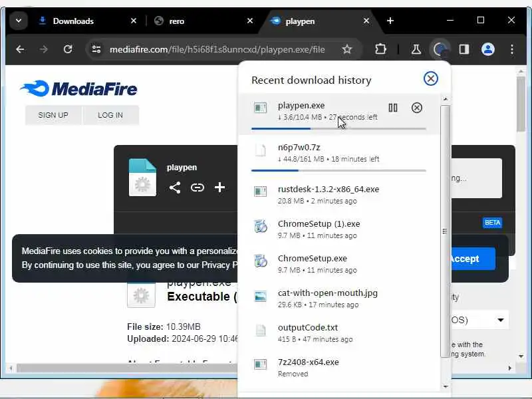The width and height of the screenshot is (532, 399).
Task: Click the rustdesk installer file icon
Action: 260,191
